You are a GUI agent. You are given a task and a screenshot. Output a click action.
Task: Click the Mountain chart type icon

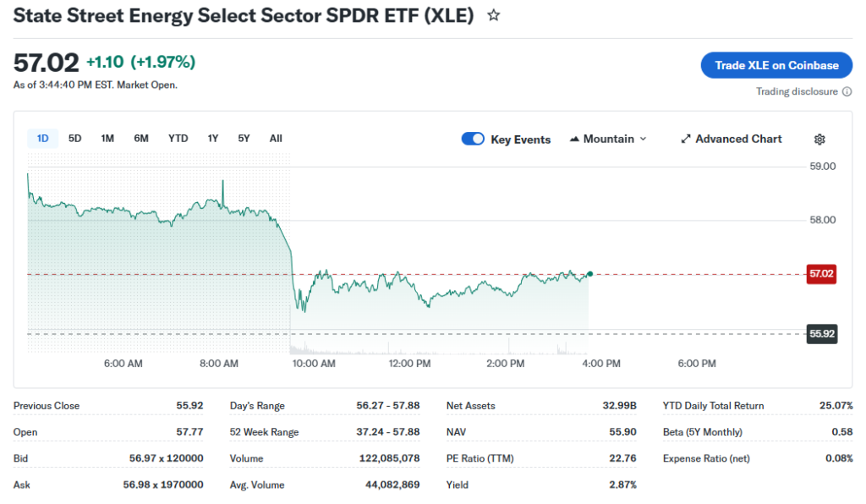coord(575,139)
